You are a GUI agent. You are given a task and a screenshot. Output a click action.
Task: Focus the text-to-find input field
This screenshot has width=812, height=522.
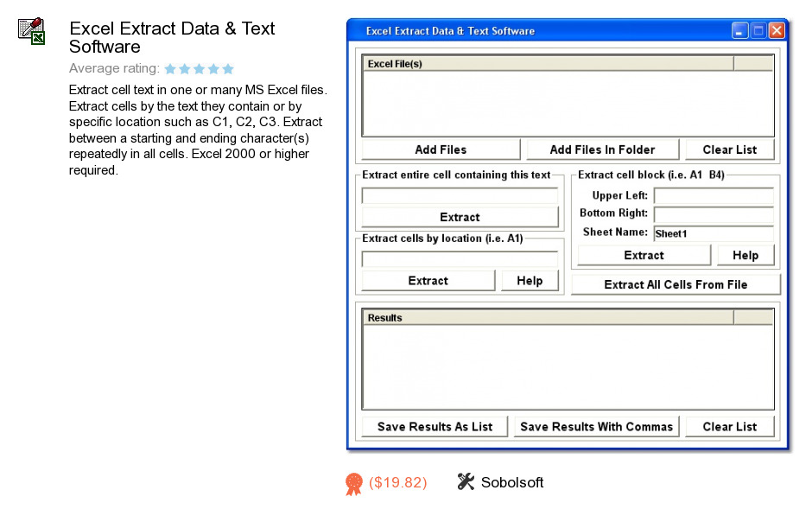tap(460, 195)
